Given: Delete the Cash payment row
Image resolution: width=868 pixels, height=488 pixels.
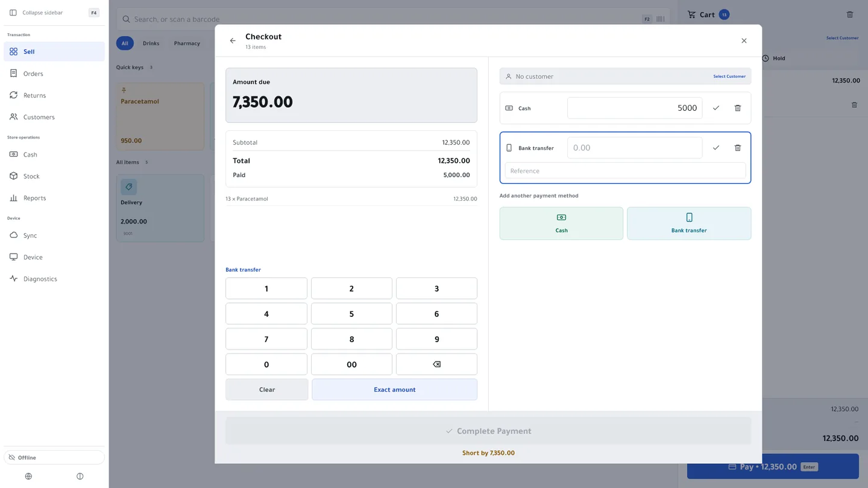Looking at the screenshot, I should 738,108.
